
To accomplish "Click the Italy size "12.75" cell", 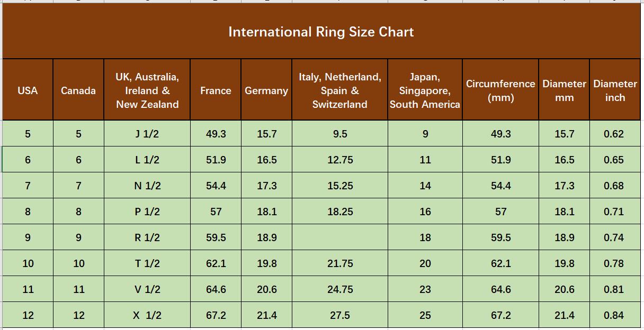I will (x=339, y=160).
